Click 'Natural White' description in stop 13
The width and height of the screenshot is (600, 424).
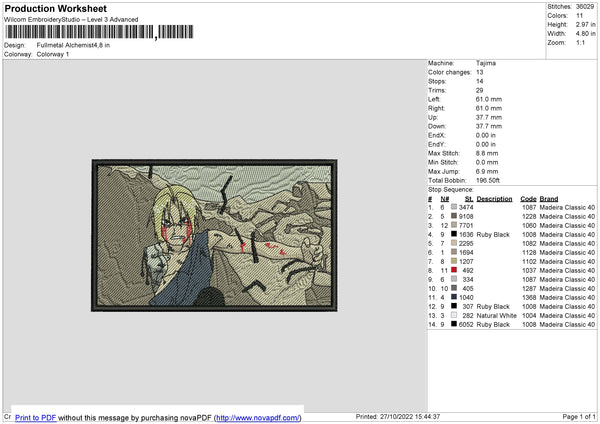coord(496,315)
